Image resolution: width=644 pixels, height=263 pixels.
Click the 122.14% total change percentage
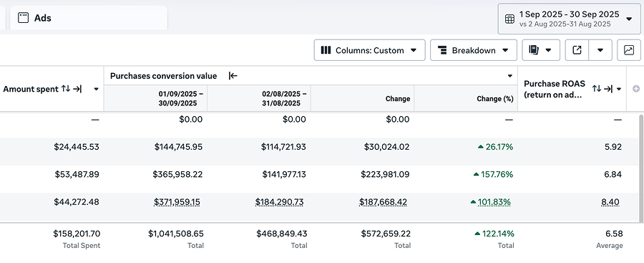pyautogui.click(x=498, y=234)
